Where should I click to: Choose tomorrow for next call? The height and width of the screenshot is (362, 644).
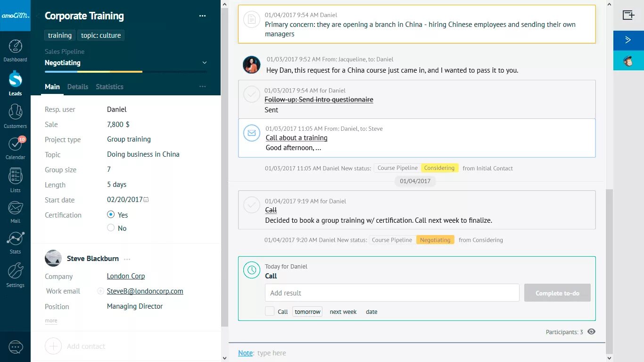tap(307, 311)
